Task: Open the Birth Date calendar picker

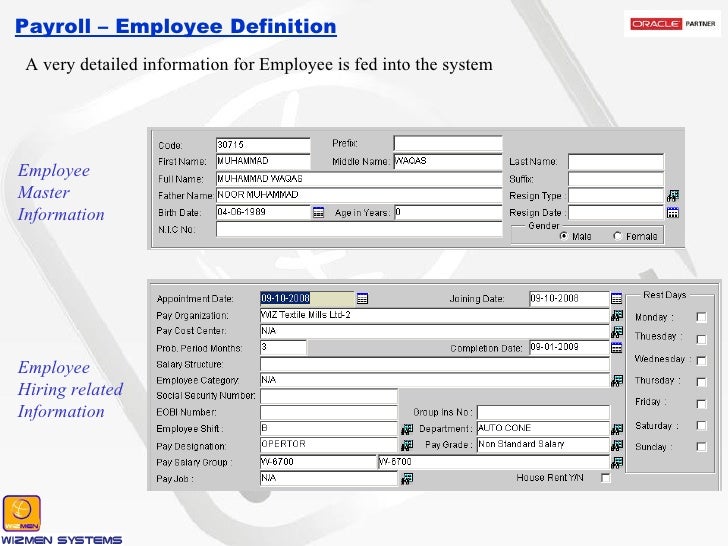Action: (x=318, y=213)
